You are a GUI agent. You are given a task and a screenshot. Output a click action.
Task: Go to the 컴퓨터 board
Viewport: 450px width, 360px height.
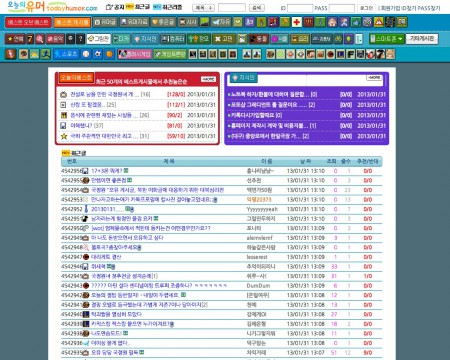173,39
